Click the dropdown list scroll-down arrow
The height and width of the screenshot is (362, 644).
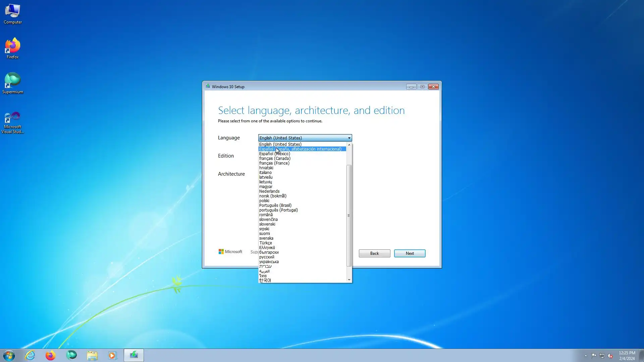tap(349, 280)
